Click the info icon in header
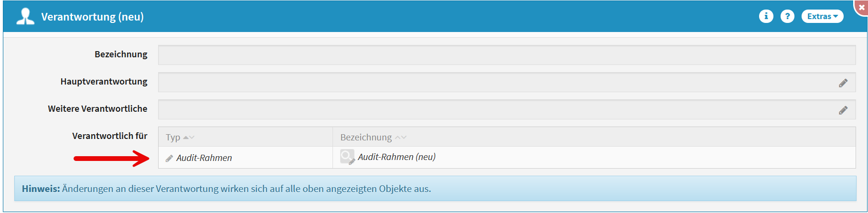Image resolution: width=868 pixels, height=213 pixels. pyautogui.click(x=766, y=16)
